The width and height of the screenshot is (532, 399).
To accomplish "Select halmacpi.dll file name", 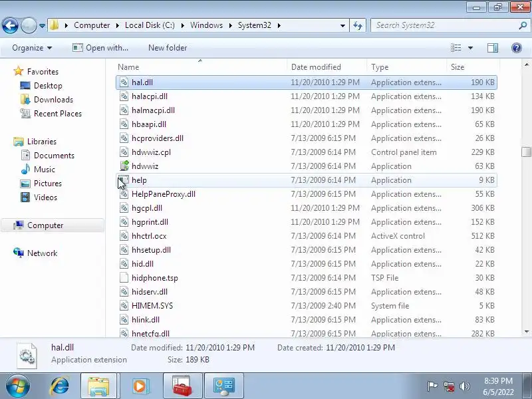I will [153, 110].
